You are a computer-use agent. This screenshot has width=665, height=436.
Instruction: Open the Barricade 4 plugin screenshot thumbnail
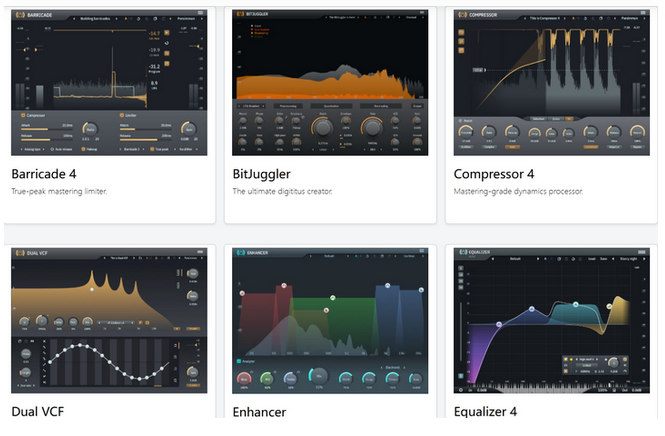coord(109,83)
